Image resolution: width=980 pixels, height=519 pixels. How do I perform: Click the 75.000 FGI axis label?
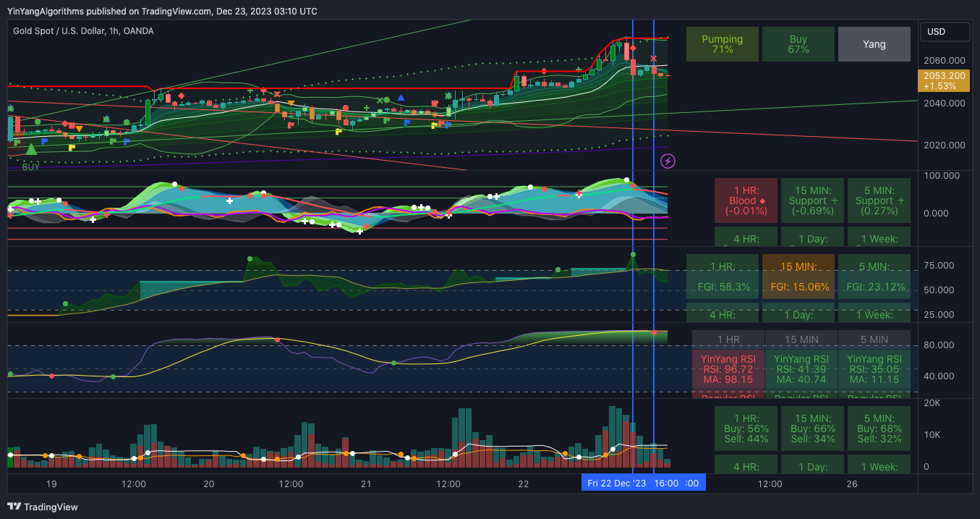click(x=939, y=265)
